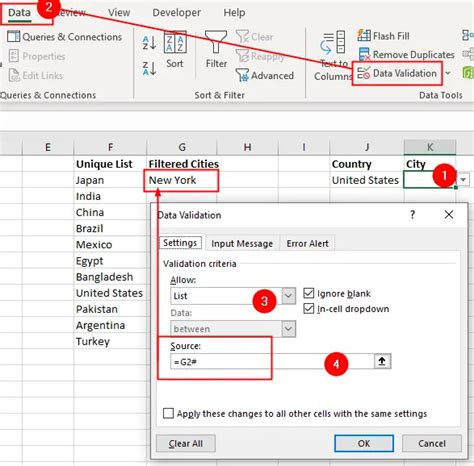Click Remove Duplicates command
Viewport: 474px width, 466px height.
click(x=406, y=54)
